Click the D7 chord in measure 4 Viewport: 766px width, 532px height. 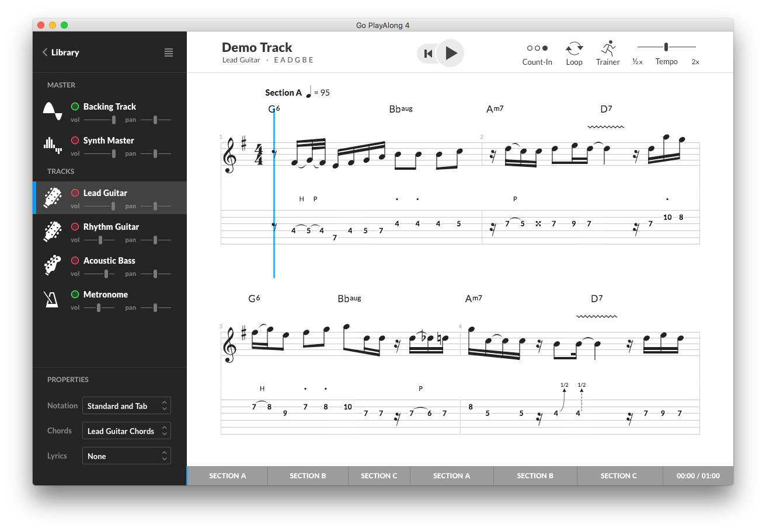coord(597,299)
